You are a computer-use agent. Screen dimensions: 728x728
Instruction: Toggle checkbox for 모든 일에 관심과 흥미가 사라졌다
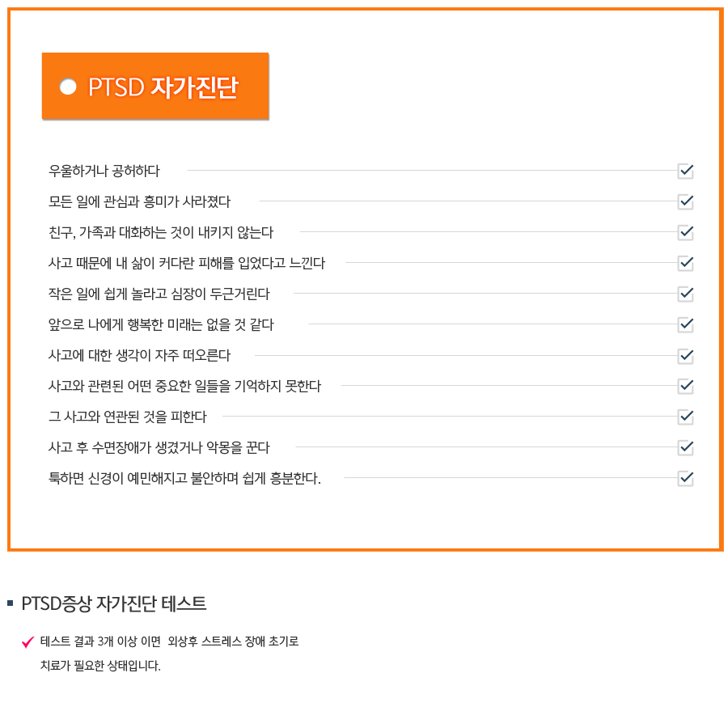[685, 201]
